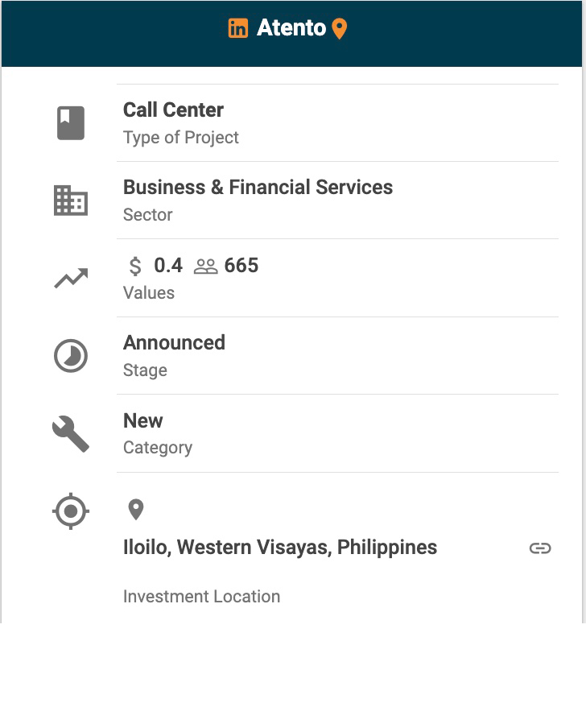The width and height of the screenshot is (586, 728).
Task: Click the Announced stage entry
Action: pyautogui.click(x=174, y=343)
